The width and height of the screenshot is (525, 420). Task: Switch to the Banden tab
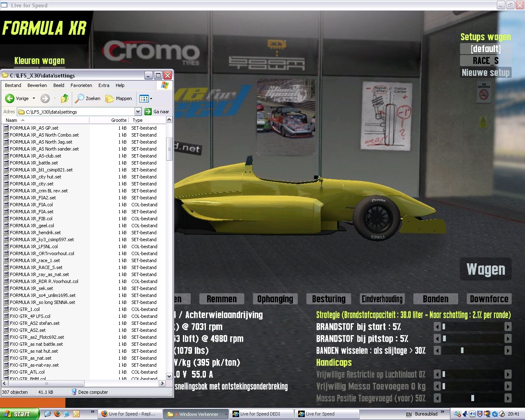pos(436,299)
